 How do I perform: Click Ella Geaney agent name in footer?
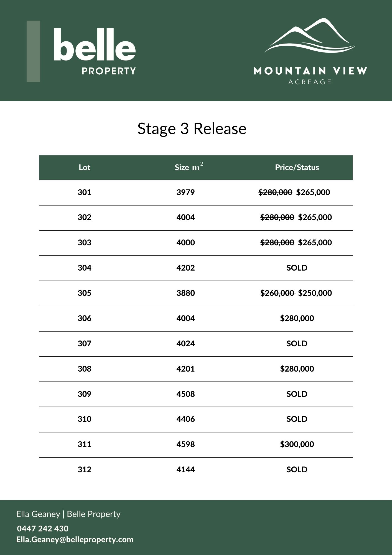click(x=38, y=514)
